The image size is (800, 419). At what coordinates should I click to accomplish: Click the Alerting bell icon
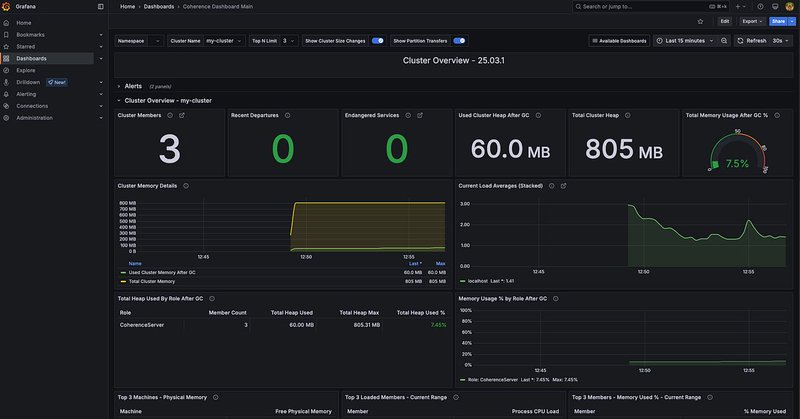[6, 94]
